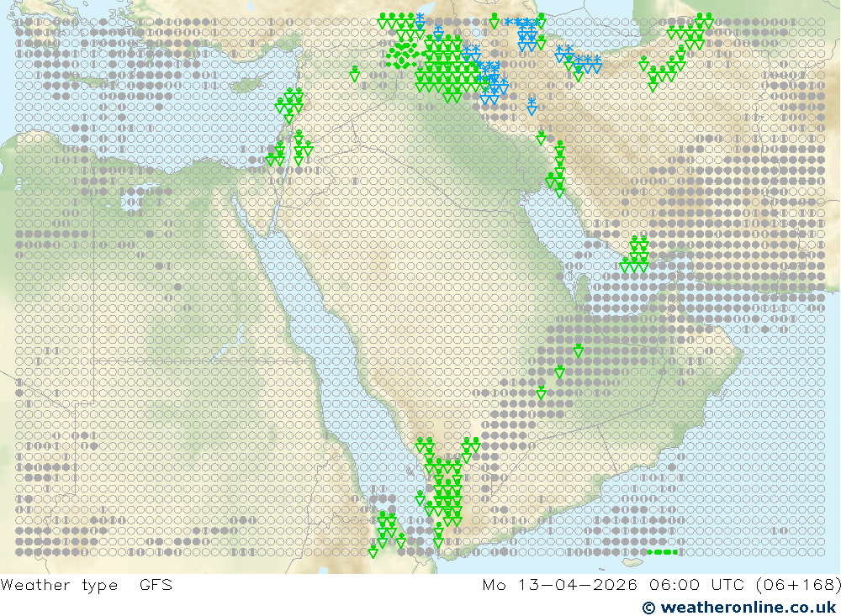841x616 pixels.
Task: Open the weatheronline.co.uk copyright link
Action: [739, 608]
